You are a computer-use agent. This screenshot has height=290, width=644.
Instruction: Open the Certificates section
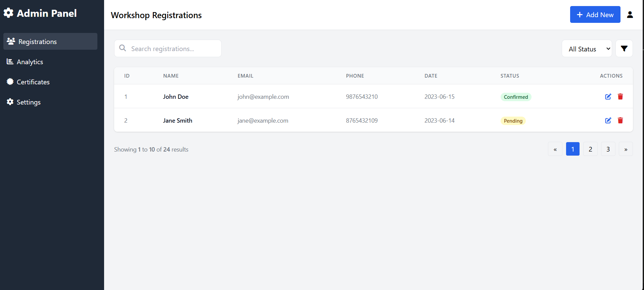point(33,82)
